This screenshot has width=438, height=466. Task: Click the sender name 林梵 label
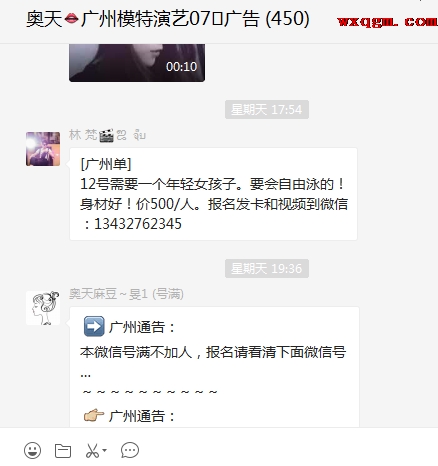[x=83, y=135]
